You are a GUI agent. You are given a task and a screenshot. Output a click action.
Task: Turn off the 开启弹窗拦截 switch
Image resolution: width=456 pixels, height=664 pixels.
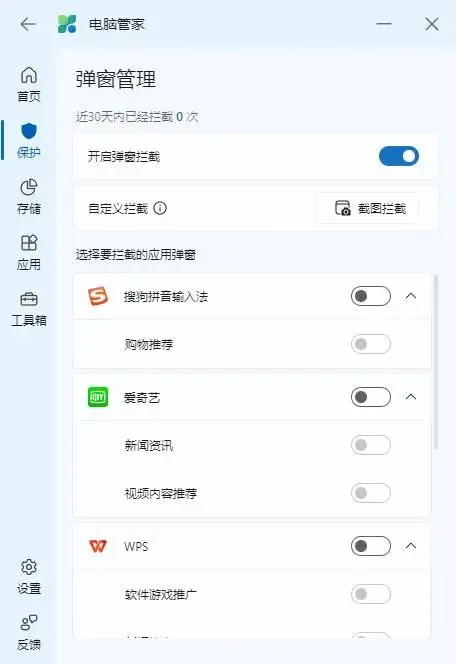[x=398, y=156]
